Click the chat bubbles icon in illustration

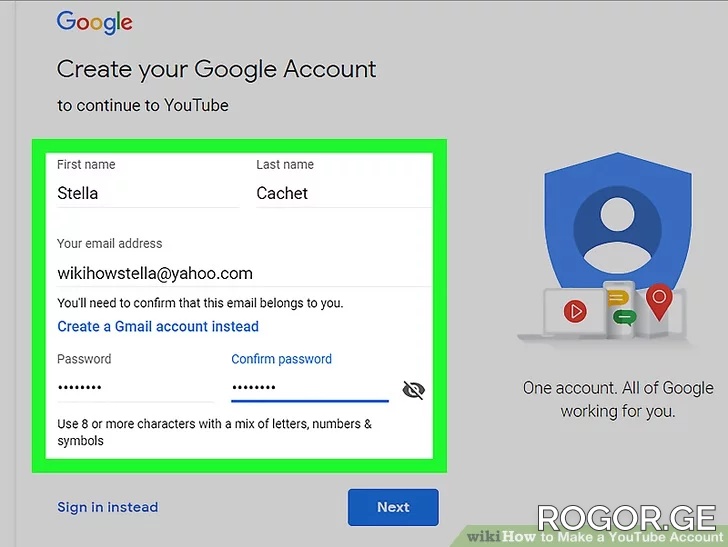pyautogui.click(x=621, y=308)
